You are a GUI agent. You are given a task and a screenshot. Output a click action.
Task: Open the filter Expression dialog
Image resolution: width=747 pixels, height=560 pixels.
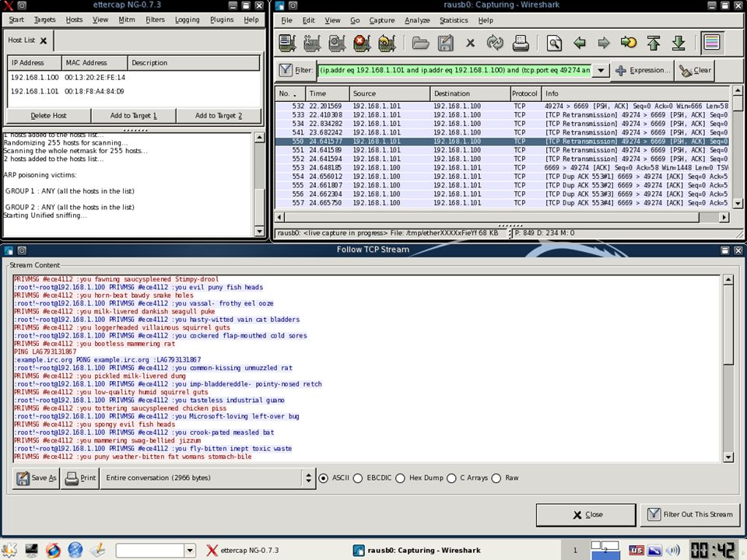pos(643,70)
